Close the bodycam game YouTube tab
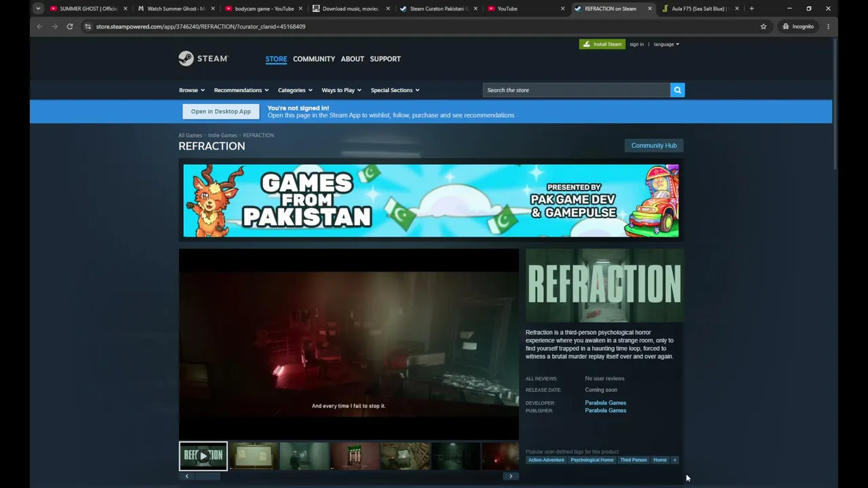868x488 pixels. 300,9
